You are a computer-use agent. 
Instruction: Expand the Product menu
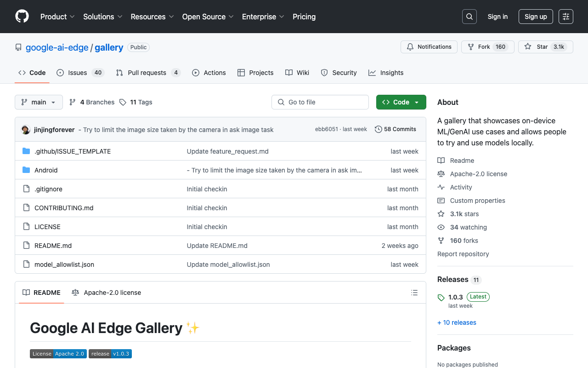coord(57,17)
